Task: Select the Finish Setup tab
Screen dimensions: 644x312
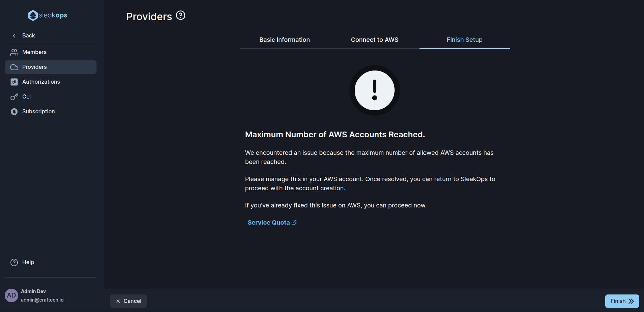Action: [464, 40]
